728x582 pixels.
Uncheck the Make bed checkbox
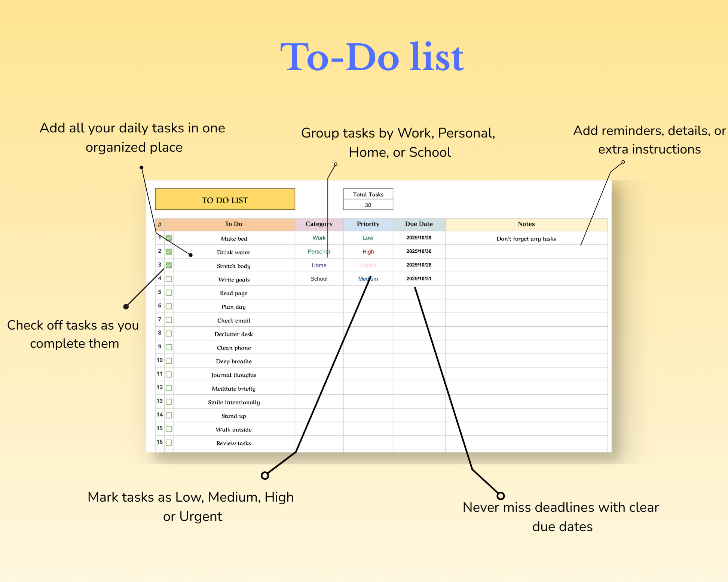pos(169,238)
